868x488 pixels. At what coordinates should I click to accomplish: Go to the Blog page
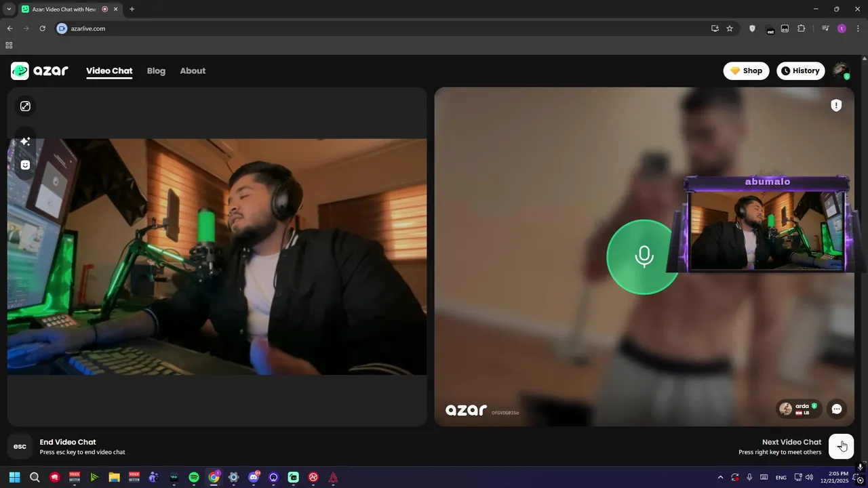156,70
